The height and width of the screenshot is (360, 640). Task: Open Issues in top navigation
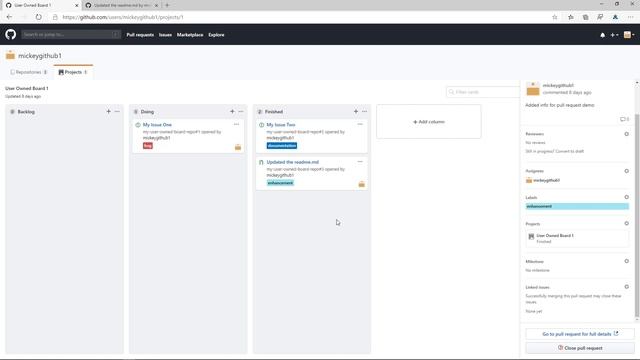tap(165, 35)
